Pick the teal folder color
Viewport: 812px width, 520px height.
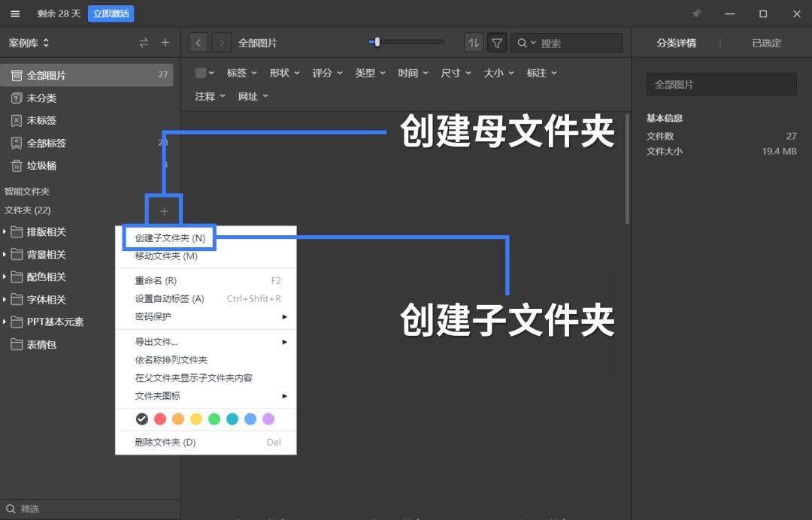(232, 419)
